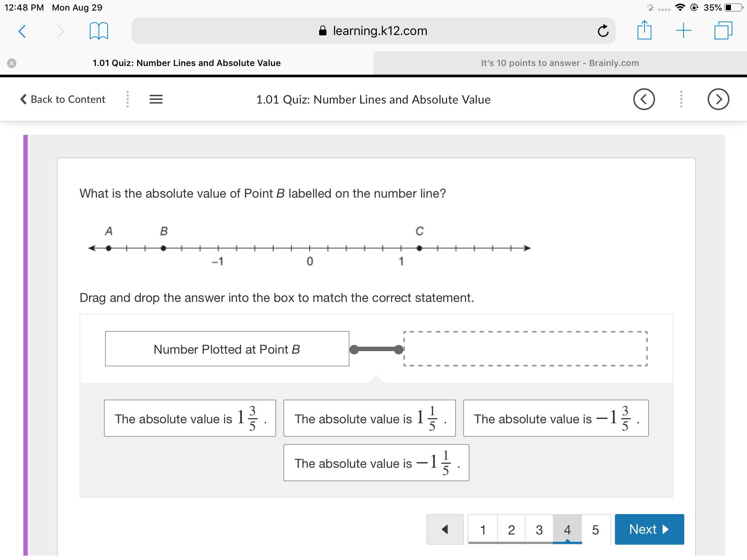The image size is (747, 560).
Task: Go to next content with the circled right arrow
Action: [718, 99]
